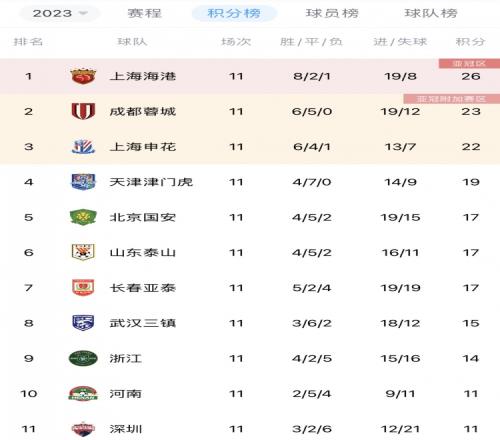Open the 上海海港 team name link

point(143,76)
